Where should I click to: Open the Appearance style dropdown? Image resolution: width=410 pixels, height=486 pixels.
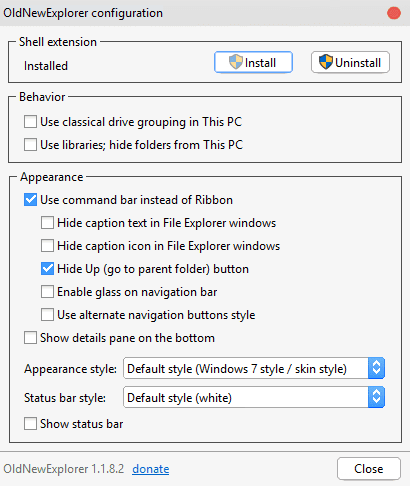pyautogui.click(x=254, y=368)
